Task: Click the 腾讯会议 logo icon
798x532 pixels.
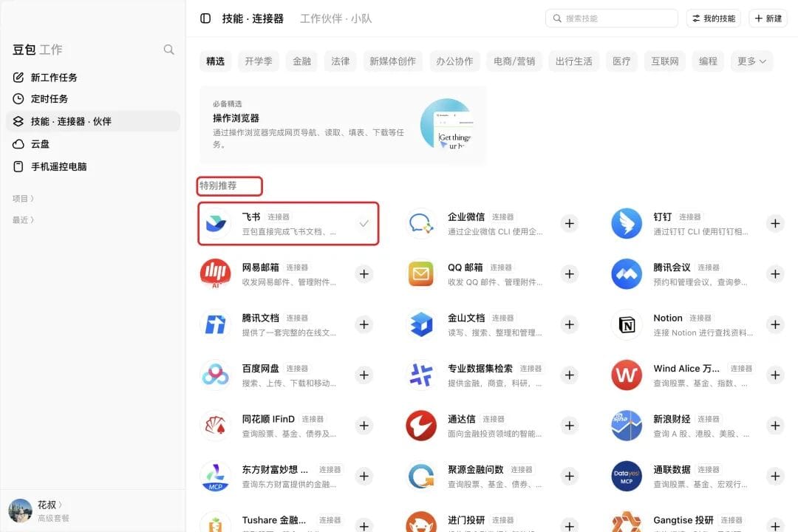Action: click(x=627, y=274)
